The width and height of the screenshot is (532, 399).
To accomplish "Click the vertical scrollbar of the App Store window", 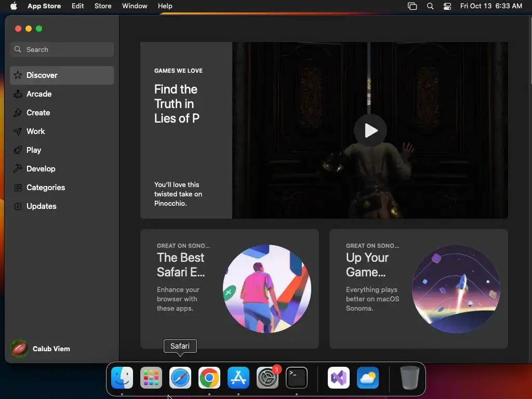I will pos(530,51).
